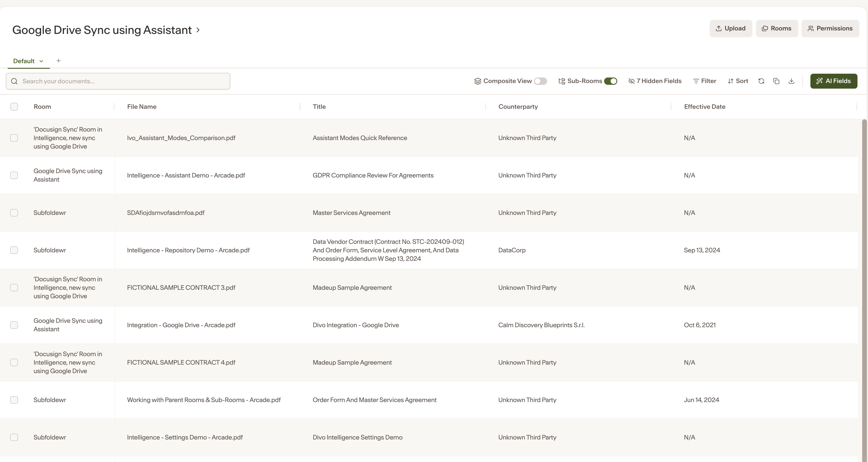Add a new view with plus icon
Viewport: 868px width, 462px height.
[x=59, y=61]
